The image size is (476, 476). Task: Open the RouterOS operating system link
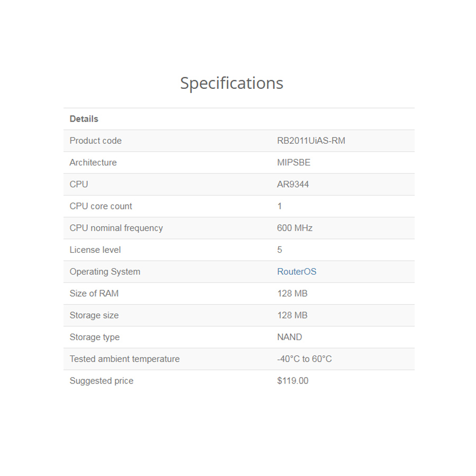[x=297, y=272]
